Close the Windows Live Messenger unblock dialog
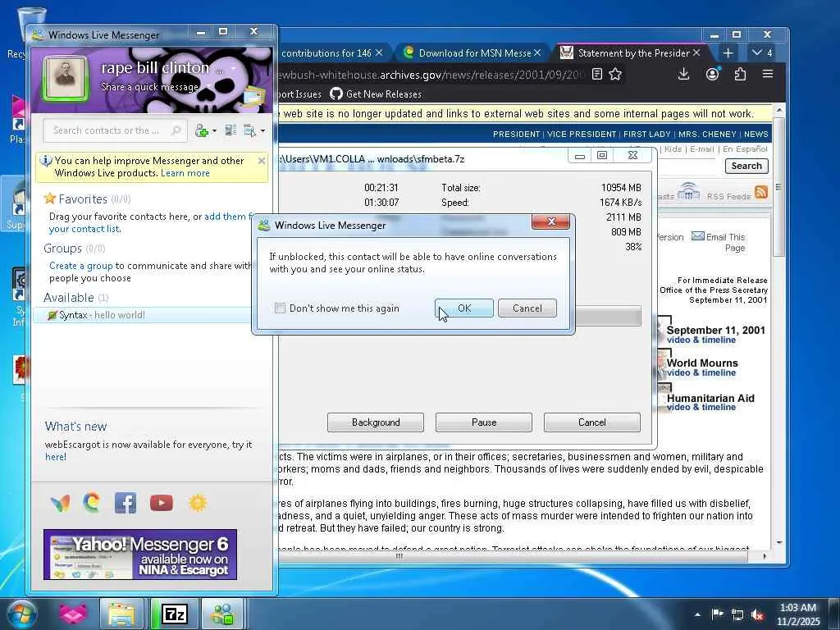The height and width of the screenshot is (630, 840). pyautogui.click(x=550, y=221)
